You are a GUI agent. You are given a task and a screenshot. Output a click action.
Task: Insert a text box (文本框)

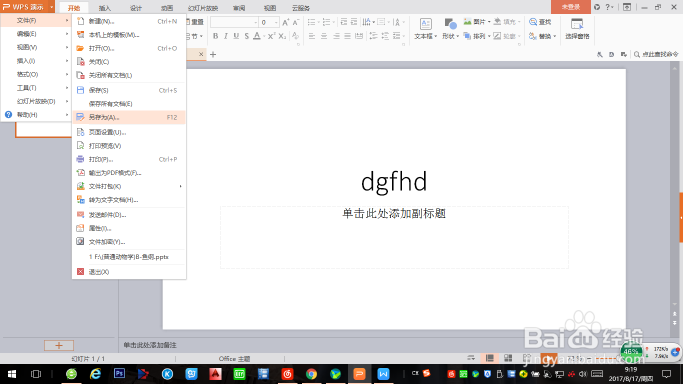click(426, 29)
